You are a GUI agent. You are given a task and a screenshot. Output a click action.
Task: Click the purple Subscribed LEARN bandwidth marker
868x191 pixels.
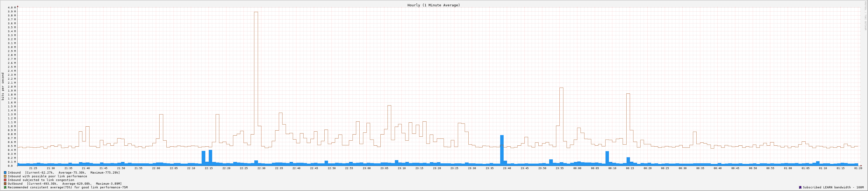click(x=800, y=187)
